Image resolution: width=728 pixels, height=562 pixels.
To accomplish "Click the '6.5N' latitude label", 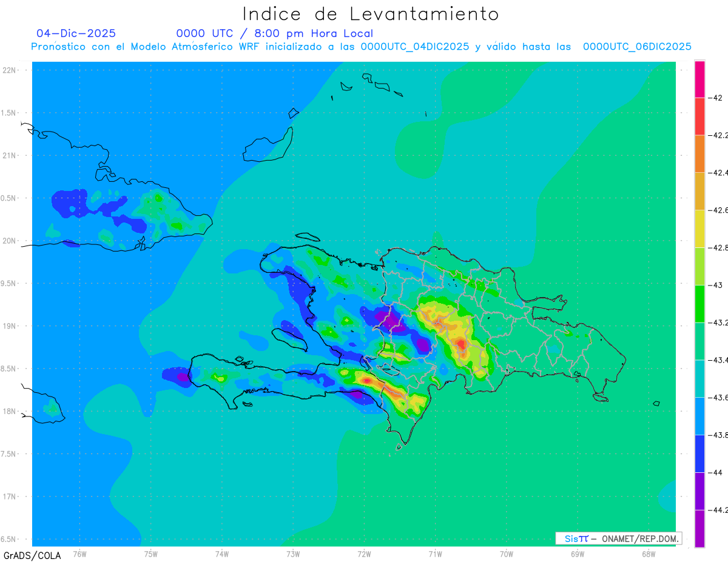I will point(9,539).
